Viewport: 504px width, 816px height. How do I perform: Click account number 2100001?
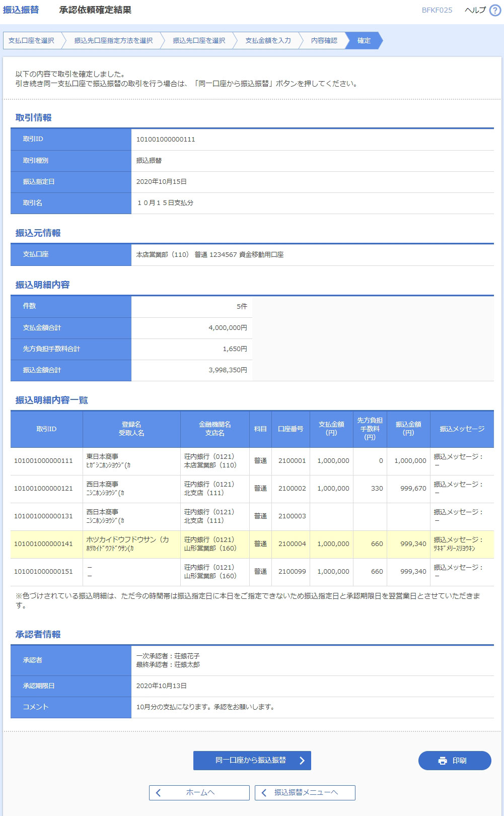tap(292, 461)
